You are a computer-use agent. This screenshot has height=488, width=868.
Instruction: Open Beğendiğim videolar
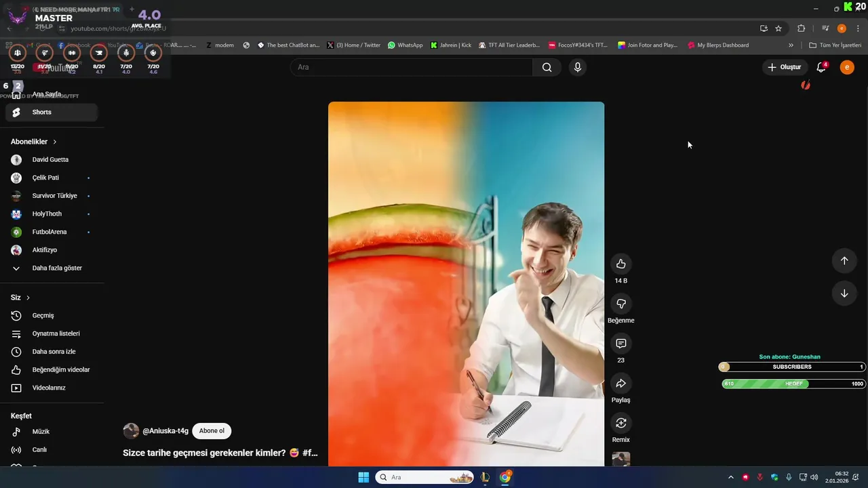(52, 370)
